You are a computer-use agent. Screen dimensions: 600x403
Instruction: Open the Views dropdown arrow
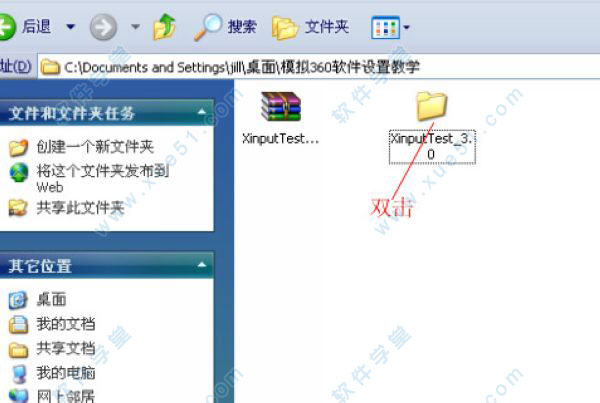click(406, 28)
